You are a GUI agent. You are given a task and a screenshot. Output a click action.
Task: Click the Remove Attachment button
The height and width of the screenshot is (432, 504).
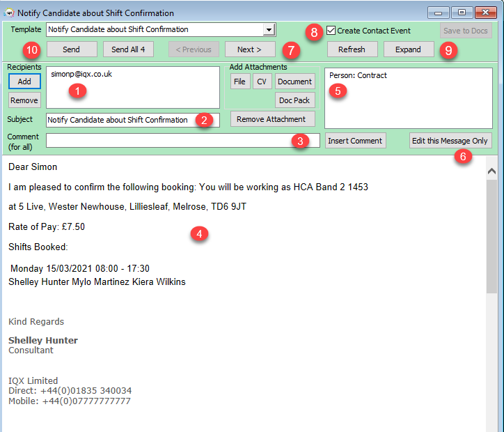click(272, 119)
